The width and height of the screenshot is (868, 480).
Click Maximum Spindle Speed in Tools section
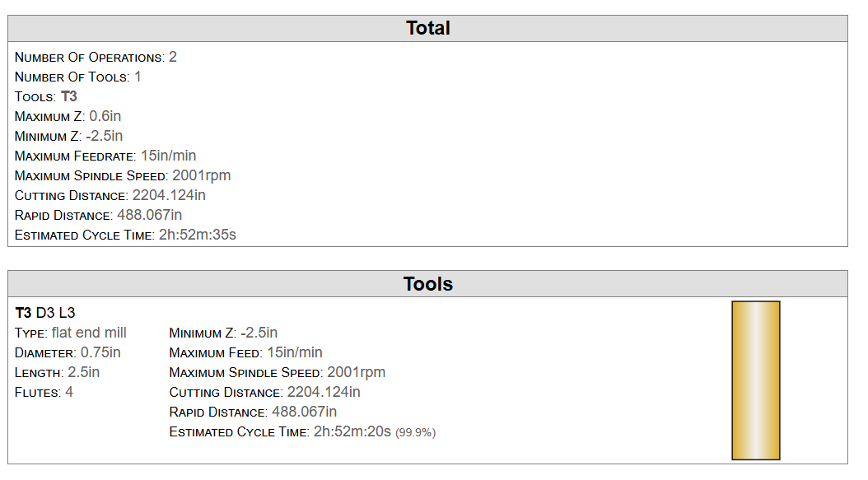pyautogui.click(x=277, y=372)
